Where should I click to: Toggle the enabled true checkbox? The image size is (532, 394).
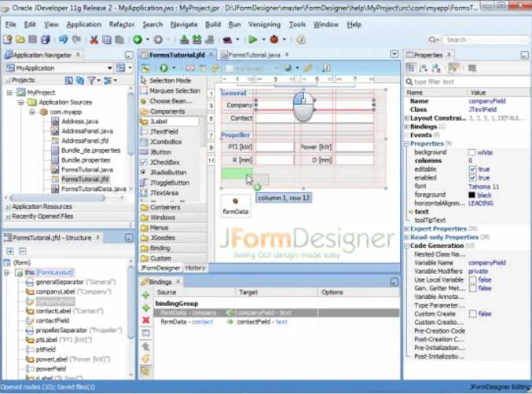point(472,177)
